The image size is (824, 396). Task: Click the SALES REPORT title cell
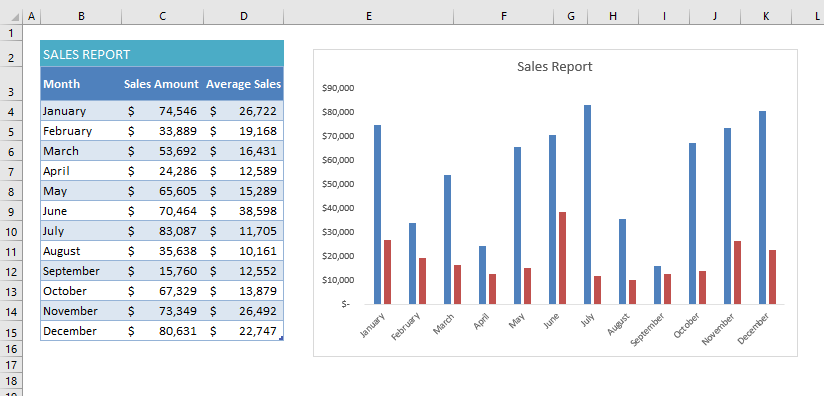point(162,54)
